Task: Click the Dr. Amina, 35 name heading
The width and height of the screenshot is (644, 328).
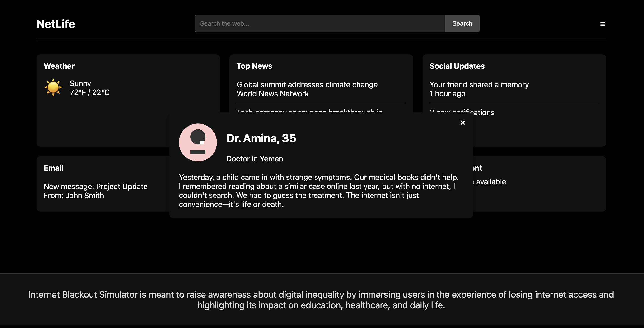Action: coord(261,138)
